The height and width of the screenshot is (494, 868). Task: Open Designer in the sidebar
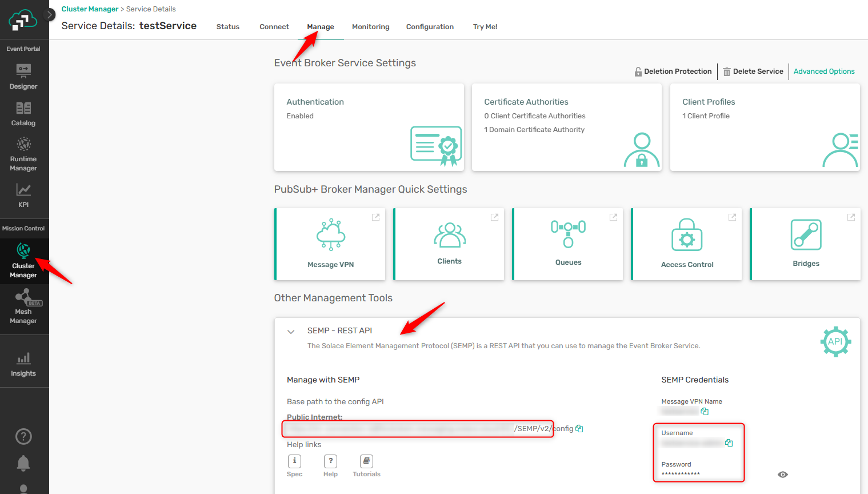pyautogui.click(x=23, y=77)
